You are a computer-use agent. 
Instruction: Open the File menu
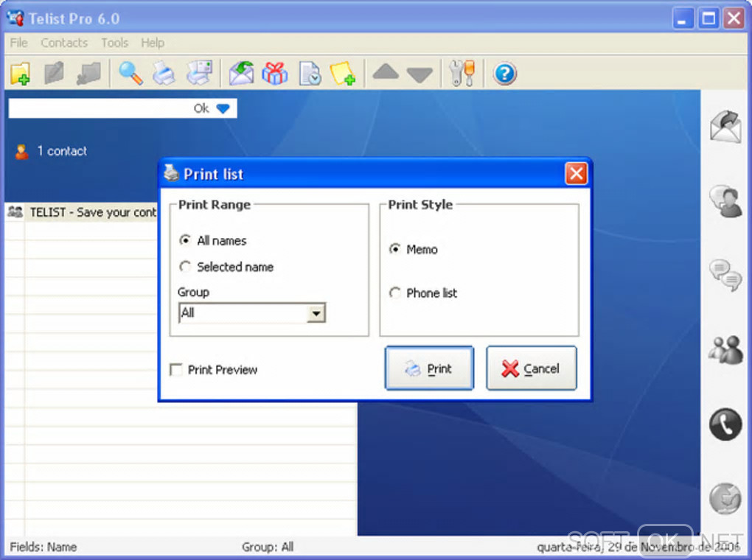coord(18,43)
